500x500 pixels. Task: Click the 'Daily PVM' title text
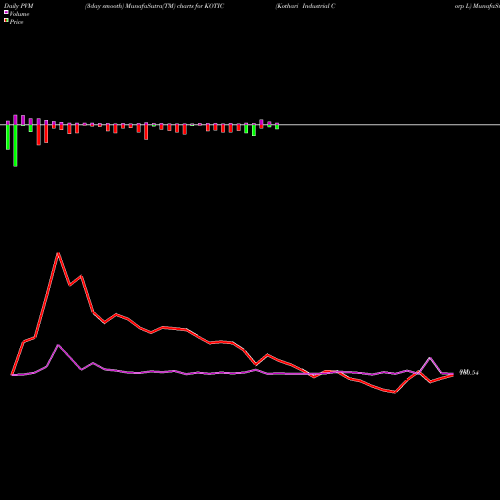click(x=19, y=6)
